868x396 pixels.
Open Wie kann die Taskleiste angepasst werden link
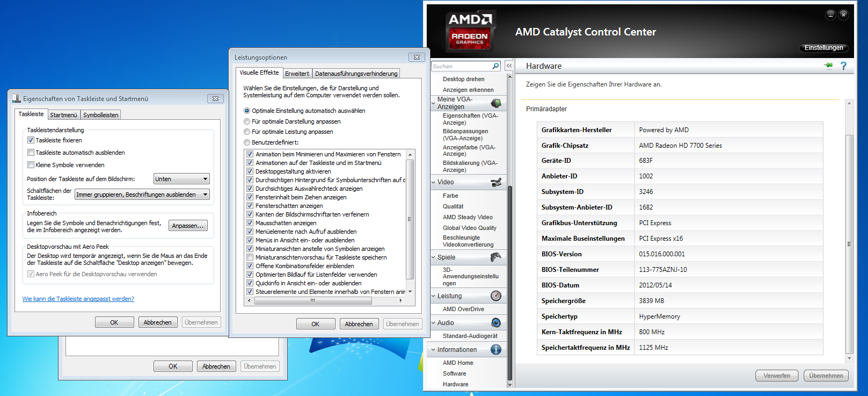click(x=78, y=299)
